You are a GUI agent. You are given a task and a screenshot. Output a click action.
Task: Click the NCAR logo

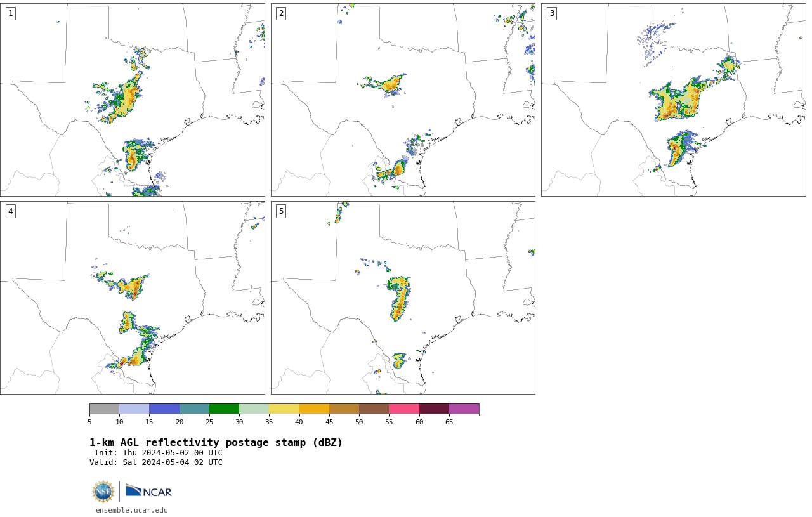point(148,491)
